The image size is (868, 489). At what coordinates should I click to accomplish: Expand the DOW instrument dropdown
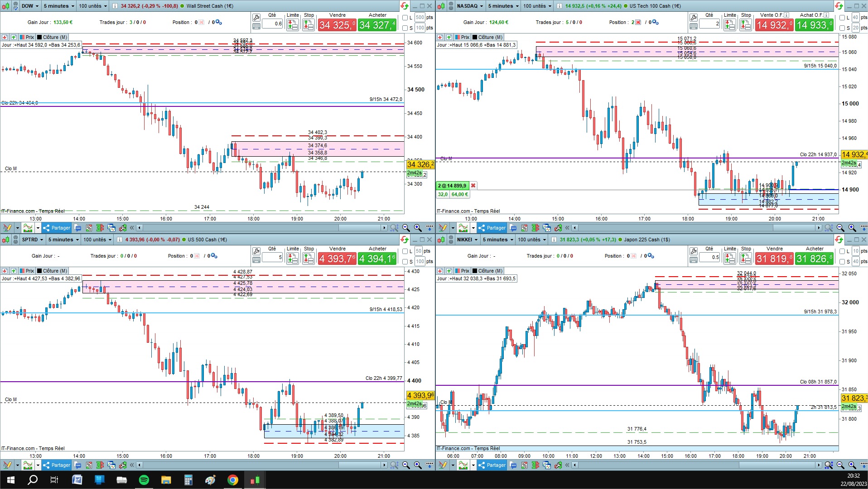point(30,6)
